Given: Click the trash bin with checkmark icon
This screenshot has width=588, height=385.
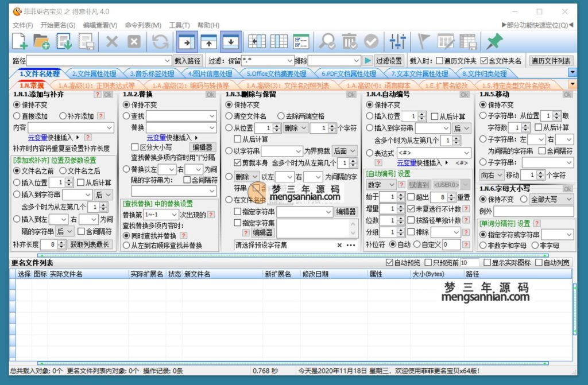Looking at the screenshot, I should point(349,42).
